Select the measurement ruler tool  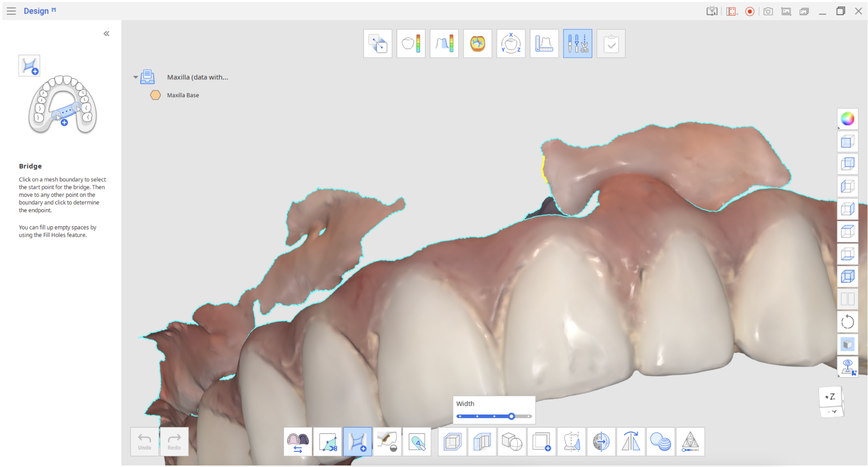[544, 43]
